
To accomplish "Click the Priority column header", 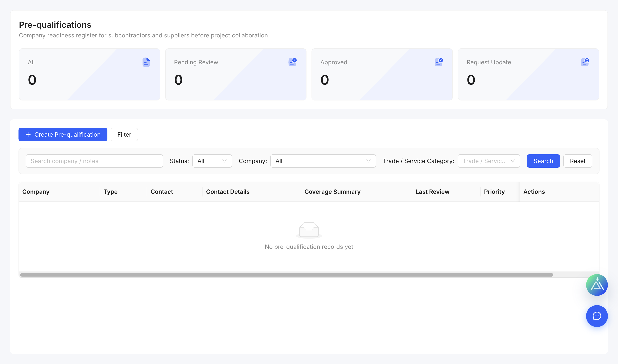I will click(500, 192).
